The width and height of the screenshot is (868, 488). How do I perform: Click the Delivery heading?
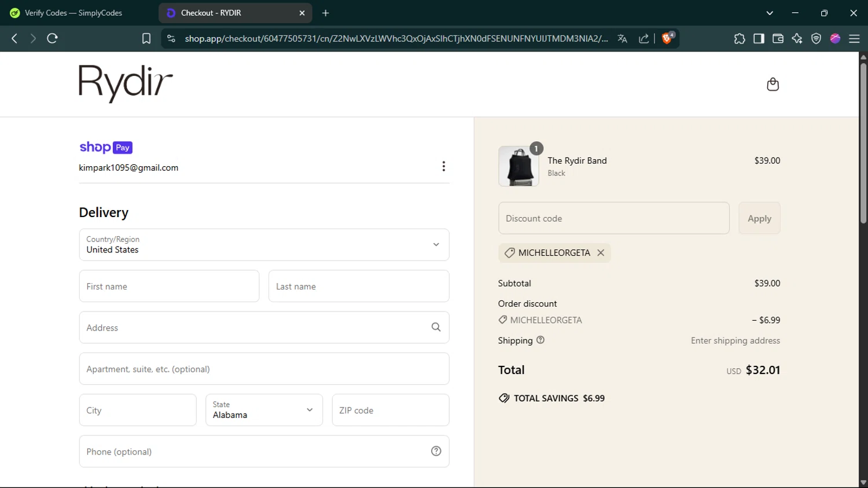tap(104, 212)
